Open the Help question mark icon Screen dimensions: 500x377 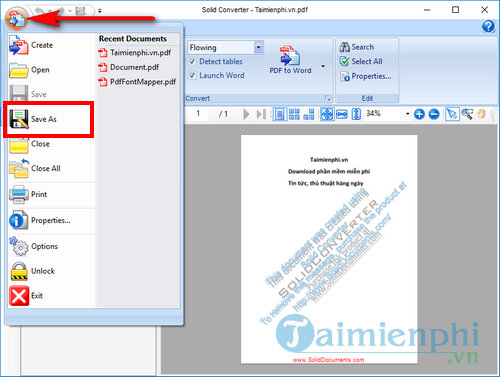click(488, 26)
